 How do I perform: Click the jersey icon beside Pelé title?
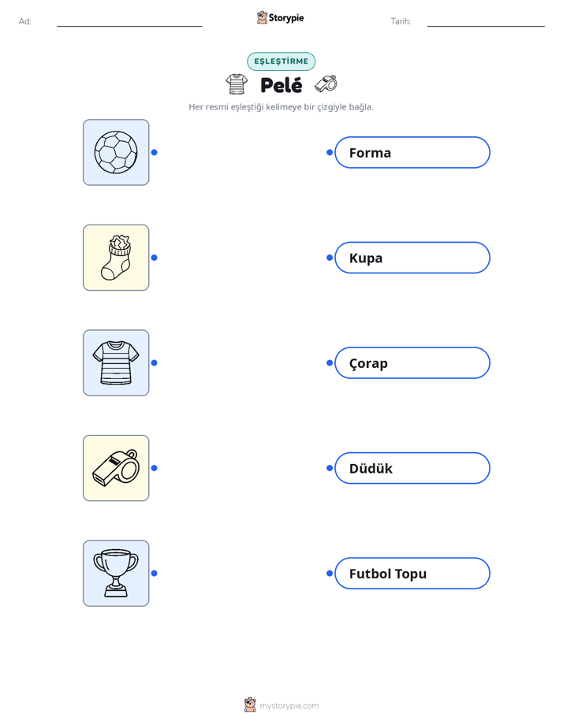coord(237,84)
